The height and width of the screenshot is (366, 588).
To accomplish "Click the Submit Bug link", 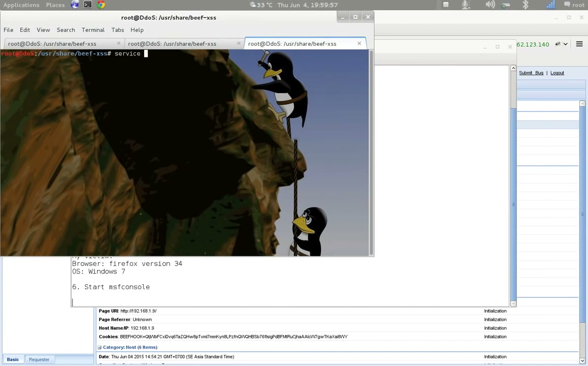I will click(531, 73).
